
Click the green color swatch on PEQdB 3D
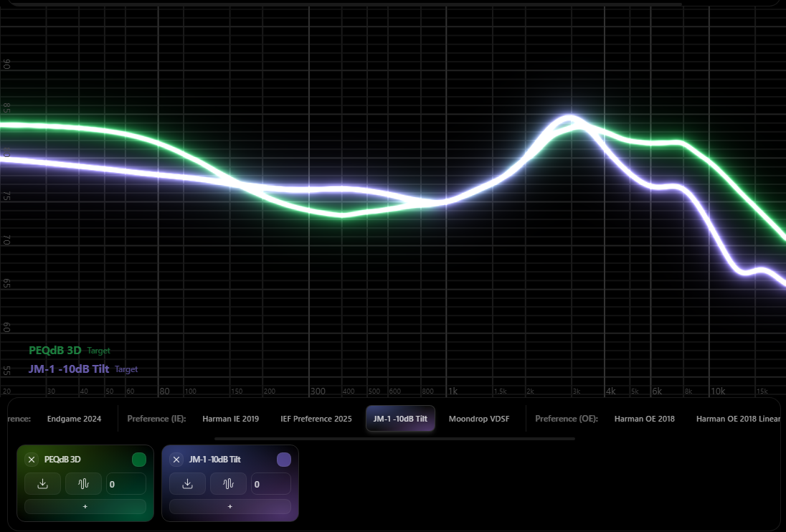click(x=139, y=460)
